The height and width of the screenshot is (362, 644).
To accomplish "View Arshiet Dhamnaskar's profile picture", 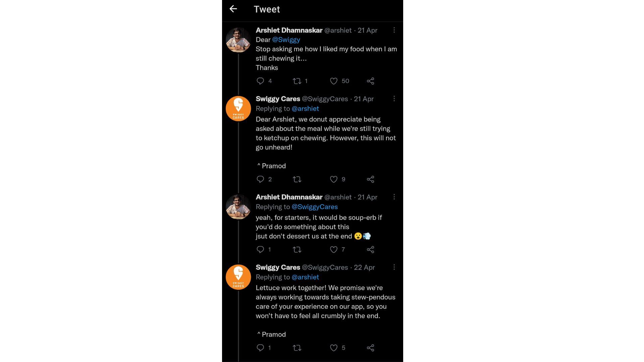I will pyautogui.click(x=238, y=40).
